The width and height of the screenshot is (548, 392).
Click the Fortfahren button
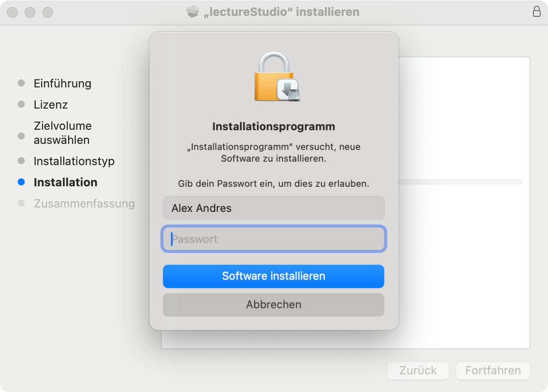[x=492, y=371]
